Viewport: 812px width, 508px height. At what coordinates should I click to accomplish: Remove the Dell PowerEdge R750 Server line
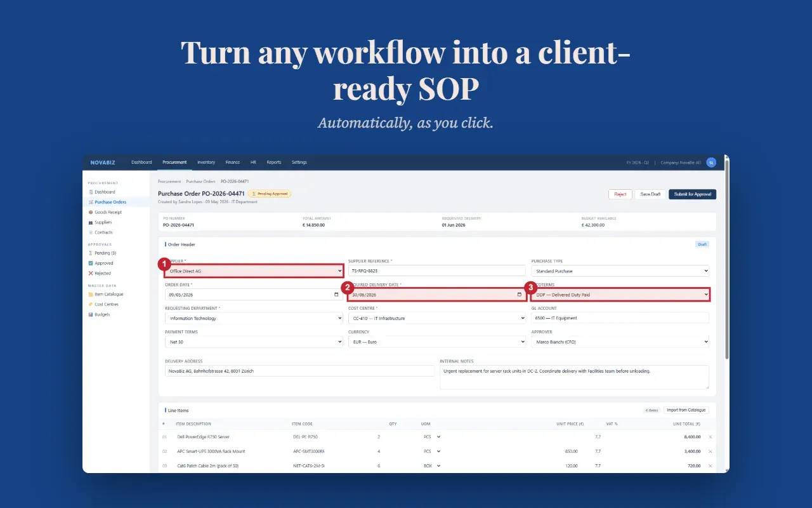pos(710,437)
